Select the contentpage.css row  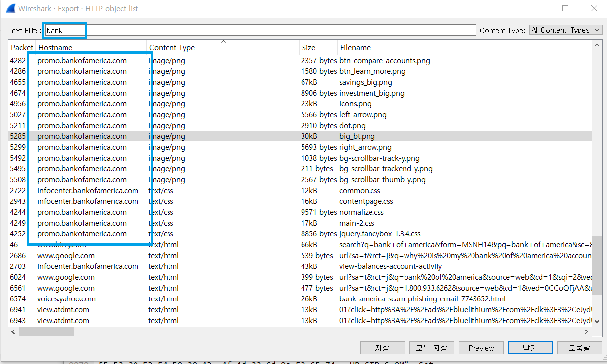(x=301, y=201)
